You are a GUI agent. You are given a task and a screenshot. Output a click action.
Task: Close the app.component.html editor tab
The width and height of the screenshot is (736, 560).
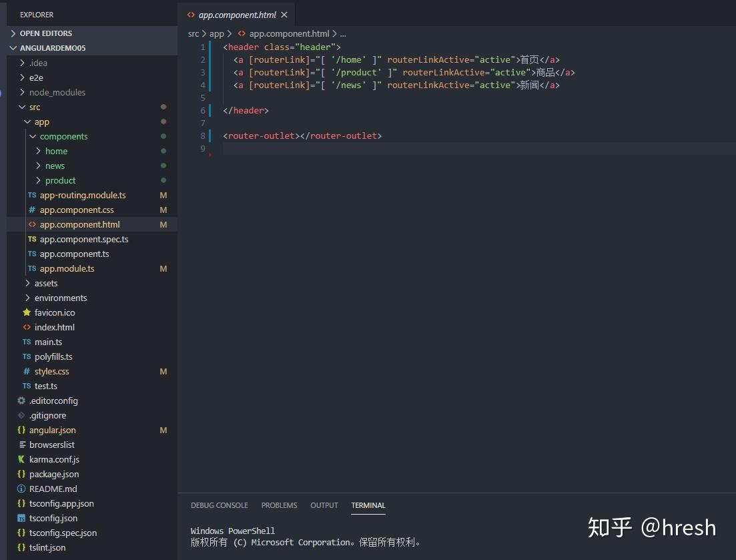click(x=284, y=15)
